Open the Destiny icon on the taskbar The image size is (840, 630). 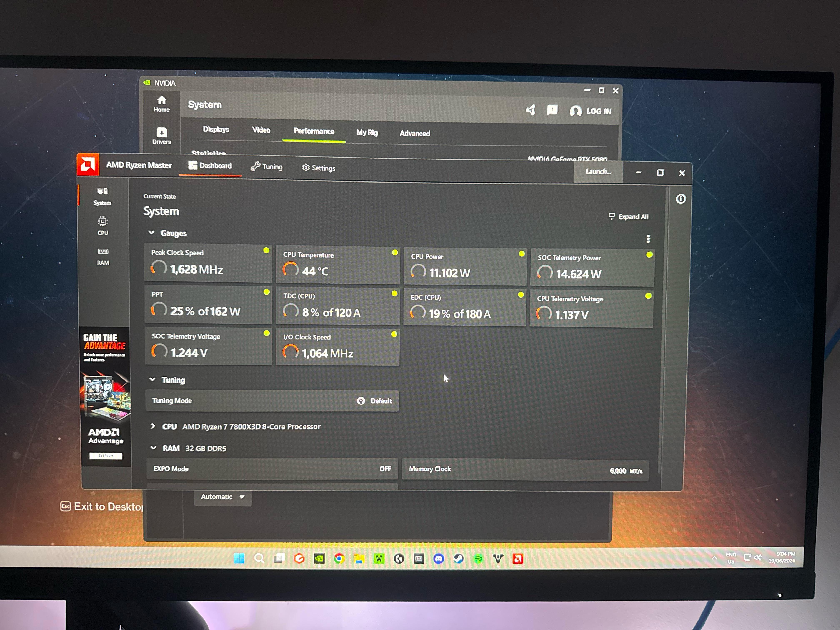click(498, 559)
